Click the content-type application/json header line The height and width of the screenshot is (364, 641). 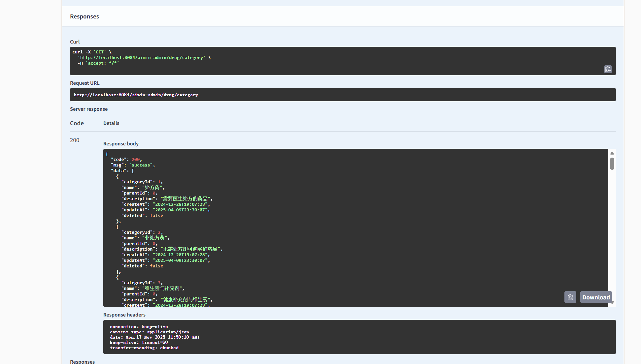click(150, 332)
